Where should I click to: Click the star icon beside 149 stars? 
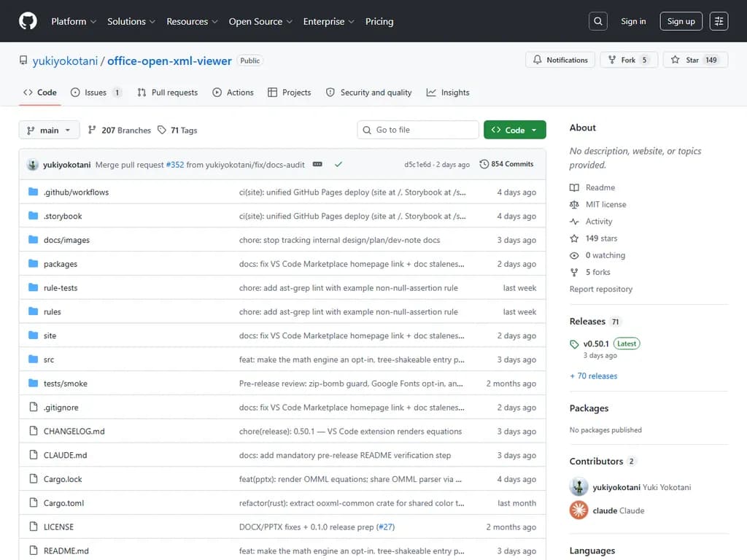(x=574, y=238)
